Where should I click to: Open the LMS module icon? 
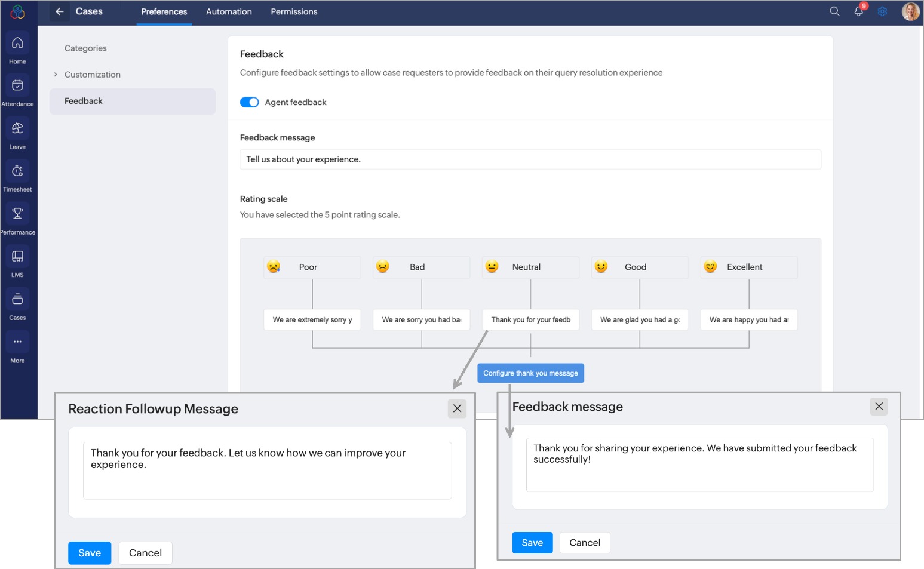pyautogui.click(x=17, y=257)
